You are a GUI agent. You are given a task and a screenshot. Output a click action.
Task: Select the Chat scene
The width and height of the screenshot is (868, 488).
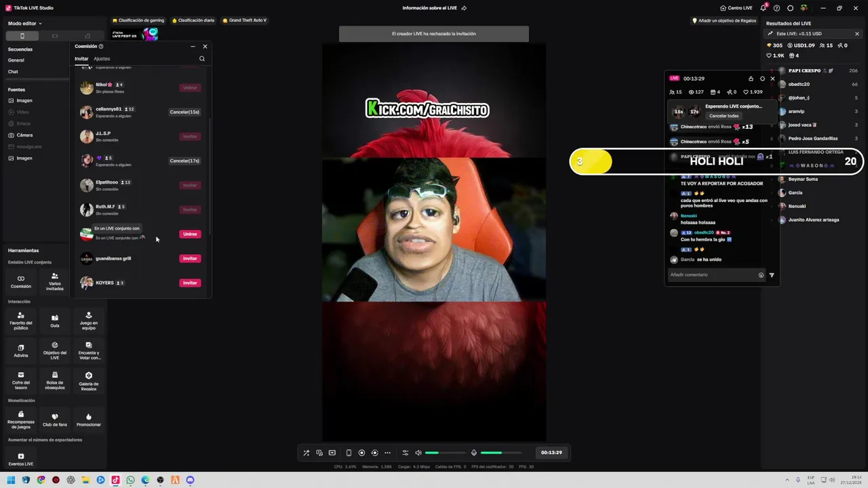click(13, 72)
